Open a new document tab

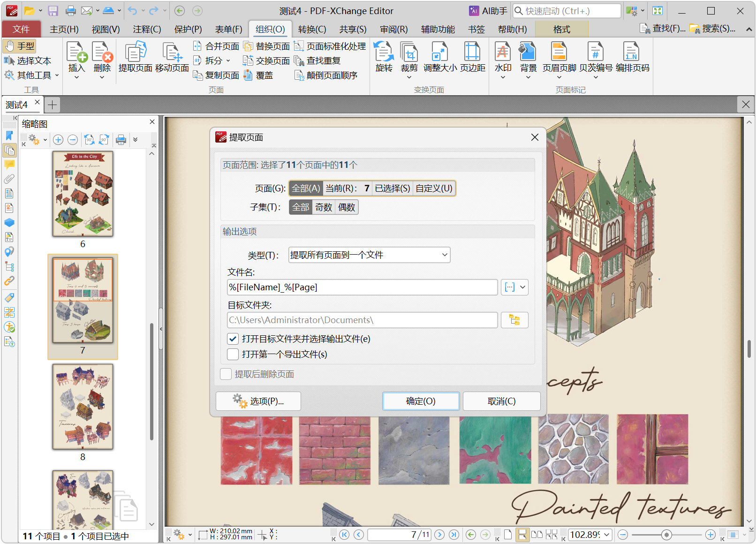[x=53, y=105]
